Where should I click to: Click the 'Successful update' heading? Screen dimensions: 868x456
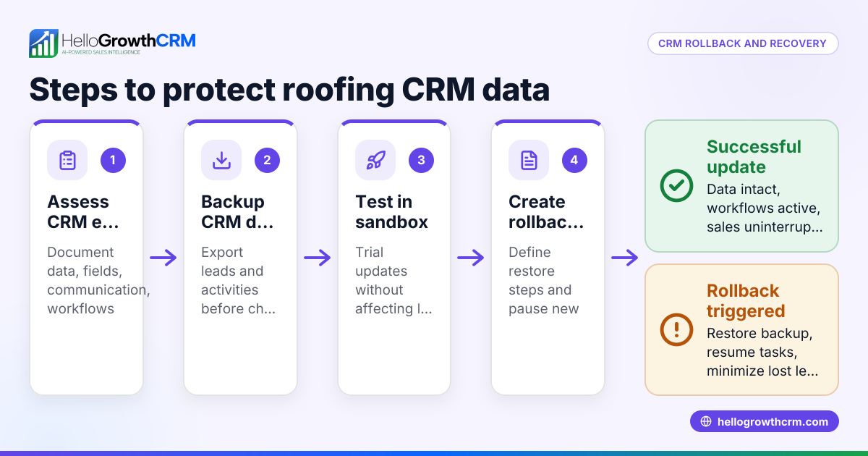(x=754, y=157)
